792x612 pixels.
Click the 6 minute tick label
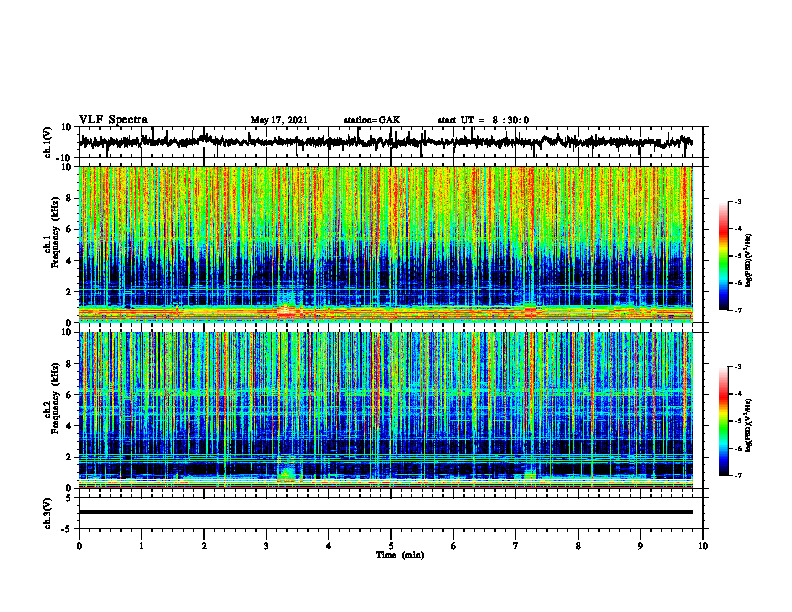click(x=453, y=546)
